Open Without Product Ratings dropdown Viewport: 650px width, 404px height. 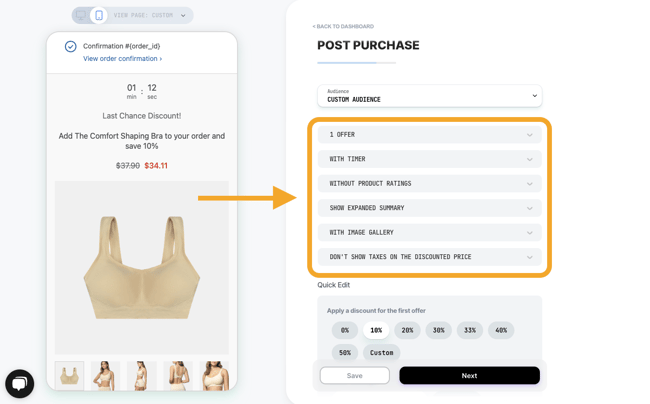tap(429, 184)
